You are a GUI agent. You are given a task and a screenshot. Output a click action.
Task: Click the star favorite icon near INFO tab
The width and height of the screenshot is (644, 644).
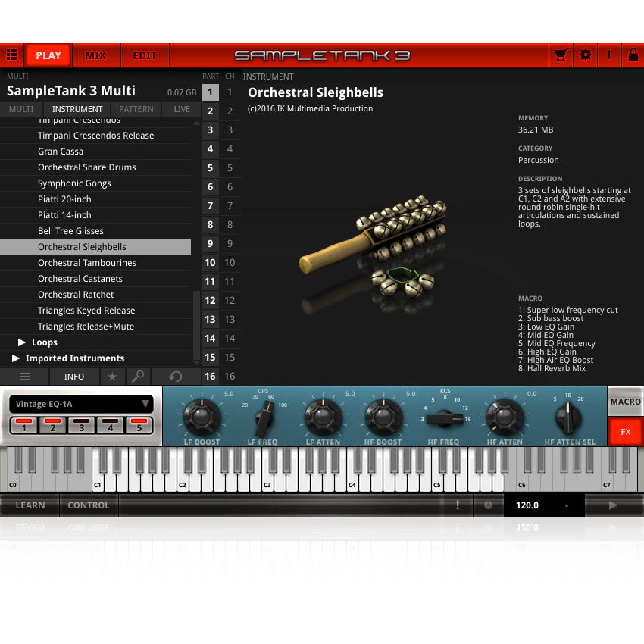[x=112, y=377]
